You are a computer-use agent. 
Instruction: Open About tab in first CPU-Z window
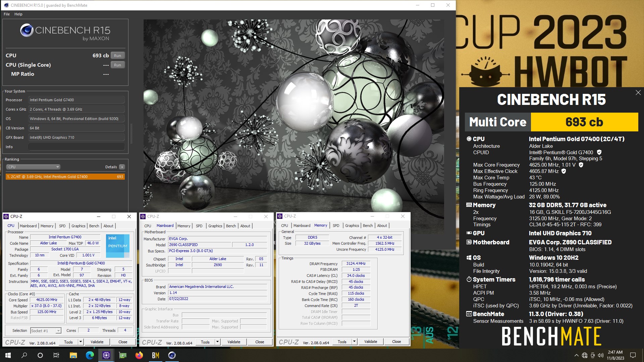(108, 226)
